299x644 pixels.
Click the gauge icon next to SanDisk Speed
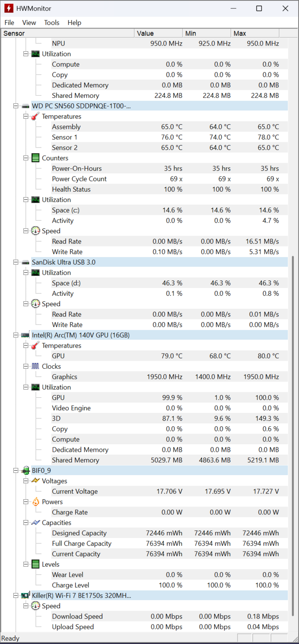(x=35, y=304)
